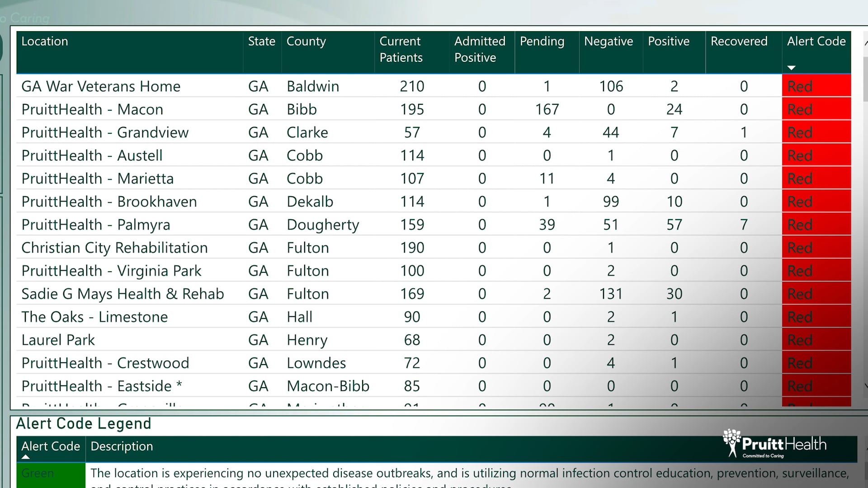The image size is (868, 488).
Task: Select PruittHealth - Palmyra location
Action: click(x=96, y=225)
